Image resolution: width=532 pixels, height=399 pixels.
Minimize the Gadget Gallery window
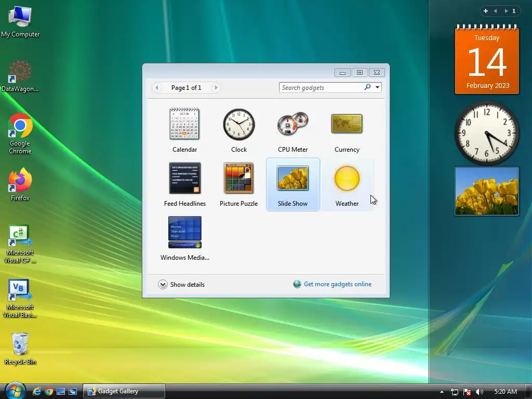[343, 73]
